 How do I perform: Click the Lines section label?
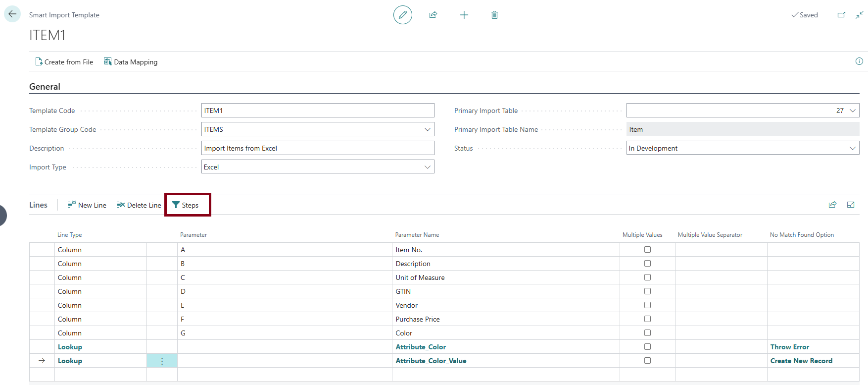[x=38, y=205]
